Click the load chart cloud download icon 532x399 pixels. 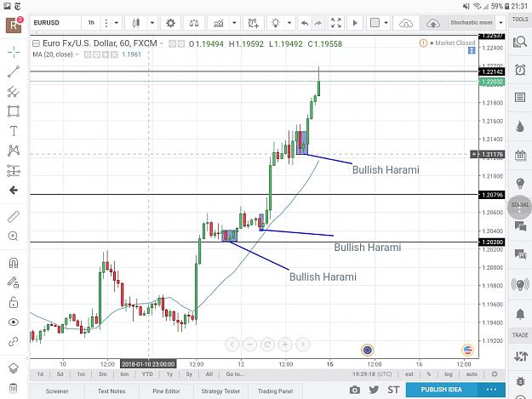pyautogui.click(x=406, y=23)
